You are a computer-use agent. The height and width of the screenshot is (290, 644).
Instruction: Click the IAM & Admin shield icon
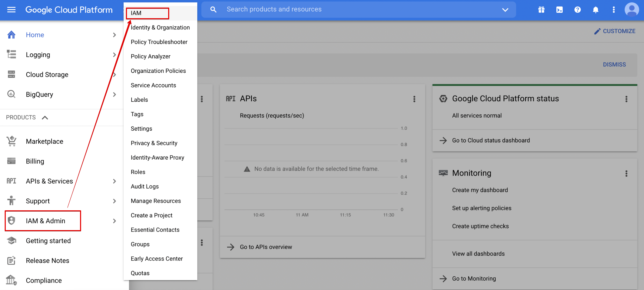pyautogui.click(x=11, y=221)
